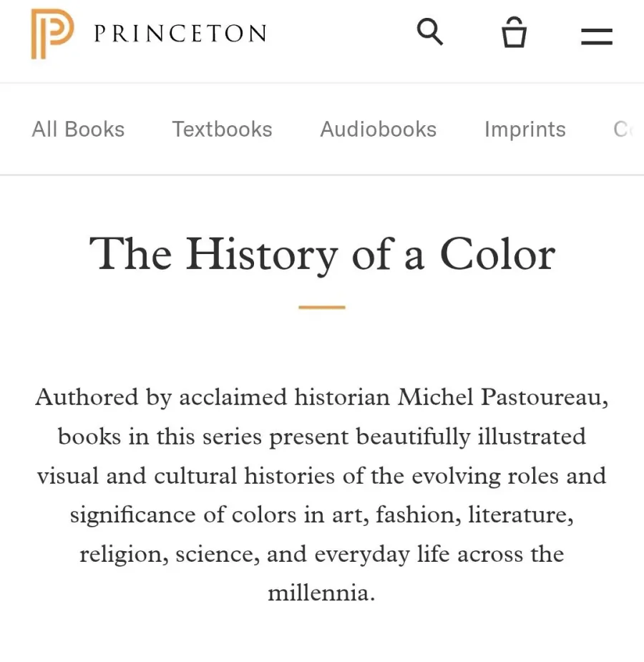
Task: Click the name Michel Pastoureau in description
Action: 502,397
